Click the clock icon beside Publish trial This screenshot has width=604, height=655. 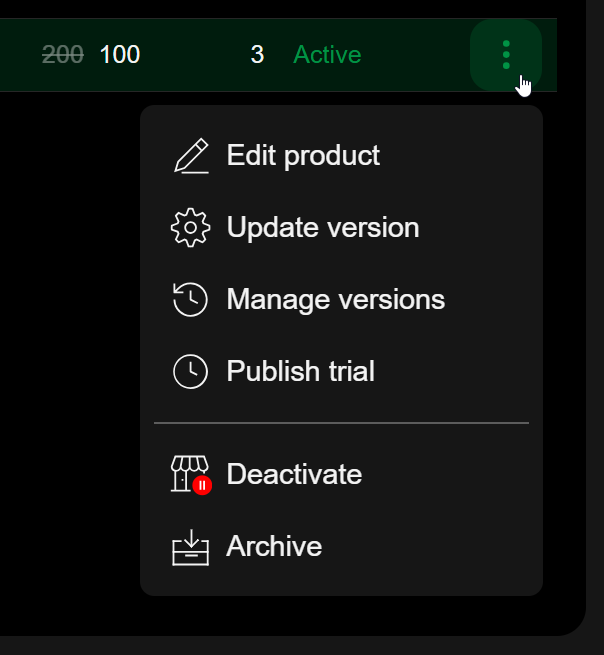coord(190,372)
